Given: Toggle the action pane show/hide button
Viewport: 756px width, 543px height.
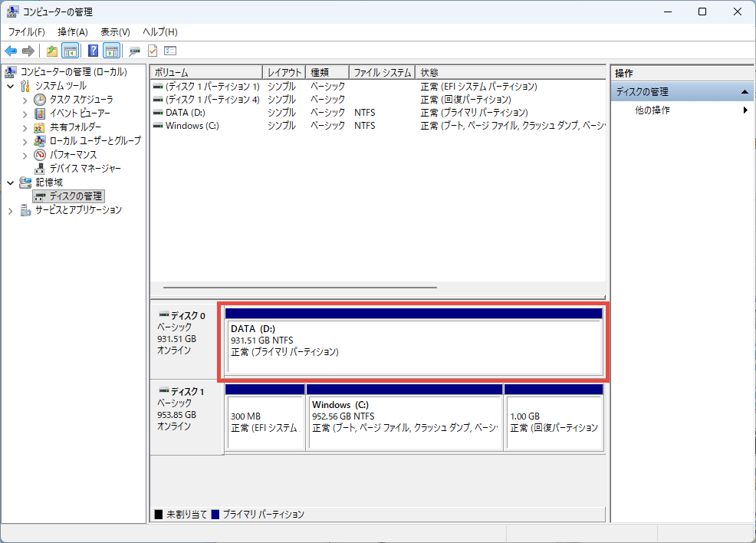Looking at the screenshot, I should coord(112,51).
